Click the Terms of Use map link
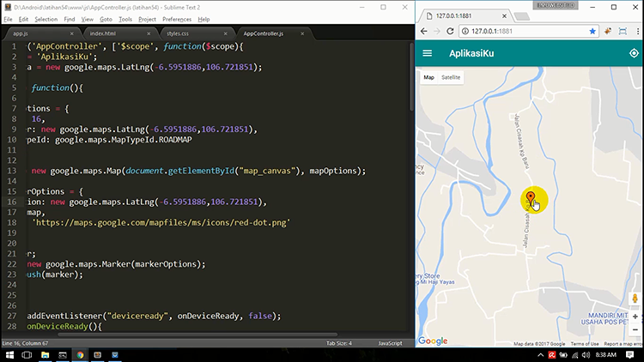This screenshot has height=362, width=644. point(585,344)
